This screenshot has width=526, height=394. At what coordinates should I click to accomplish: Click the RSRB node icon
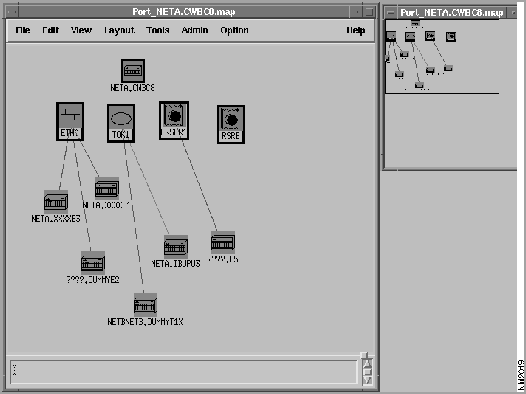[231, 124]
